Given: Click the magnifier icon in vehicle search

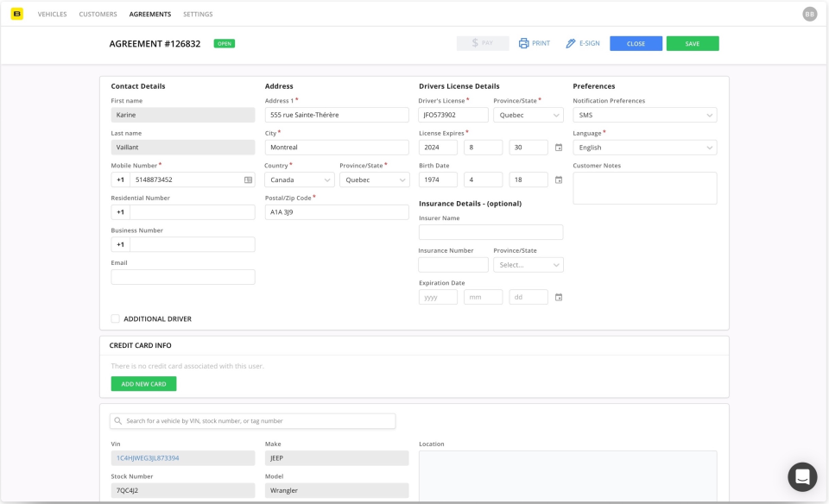Looking at the screenshot, I should pyautogui.click(x=118, y=421).
